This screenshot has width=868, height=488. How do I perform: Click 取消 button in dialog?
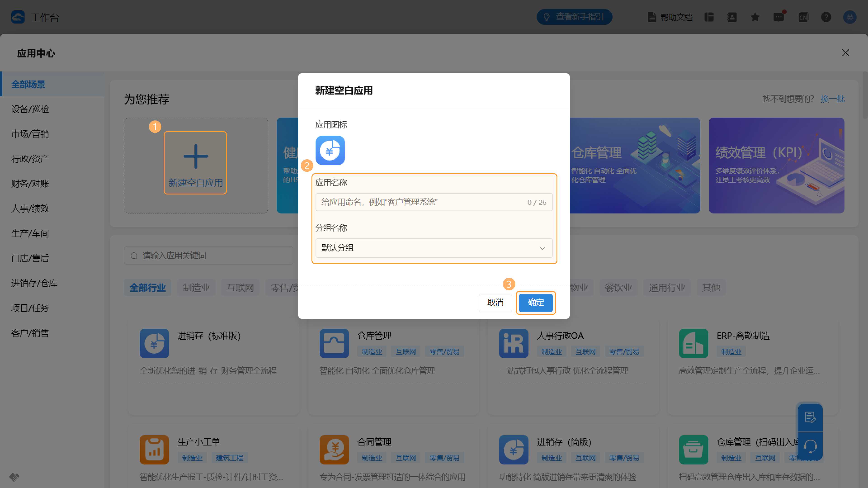pyautogui.click(x=495, y=303)
